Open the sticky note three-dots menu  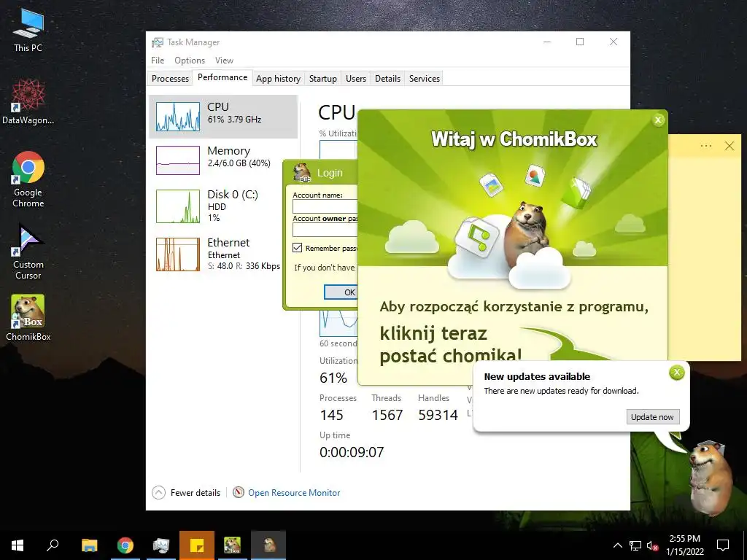(x=706, y=146)
